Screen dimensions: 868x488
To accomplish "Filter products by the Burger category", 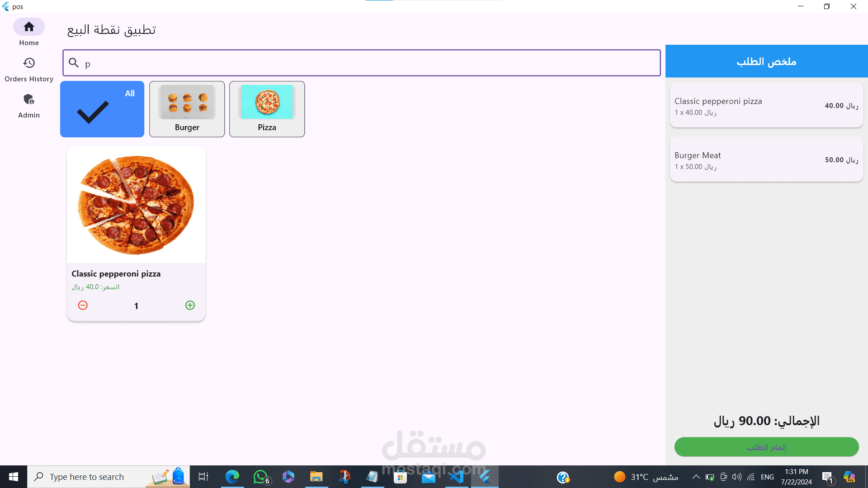I will (x=187, y=109).
